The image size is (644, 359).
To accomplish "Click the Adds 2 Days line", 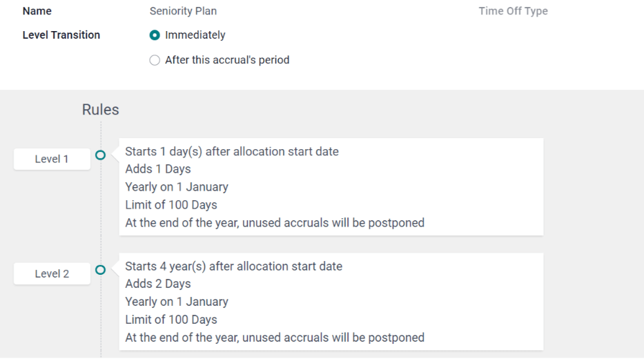I will [158, 284].
